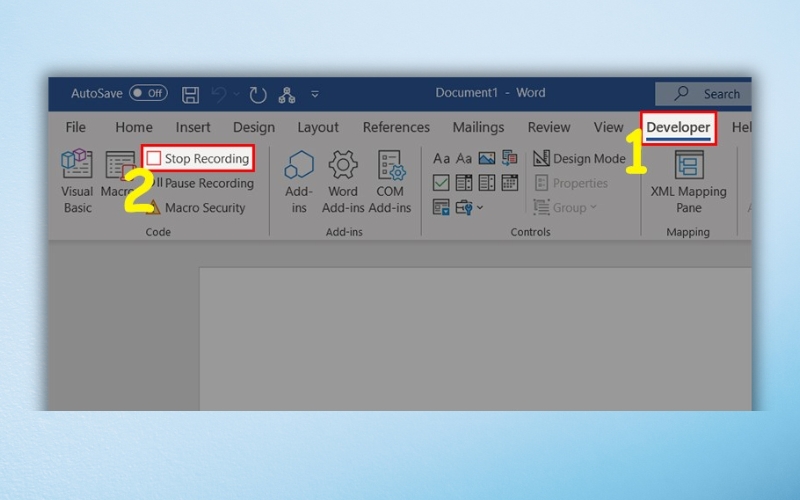Toggle Design Mode

point(579,158)
